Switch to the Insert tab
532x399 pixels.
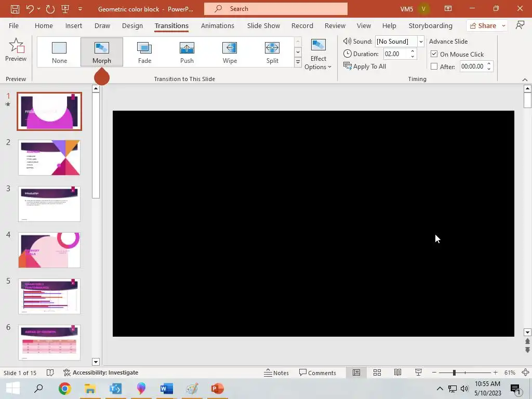(74, 26)
